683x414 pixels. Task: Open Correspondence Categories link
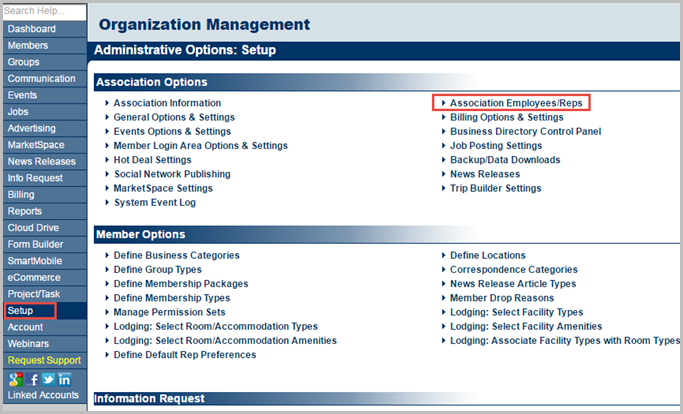[x=514, y=270]
